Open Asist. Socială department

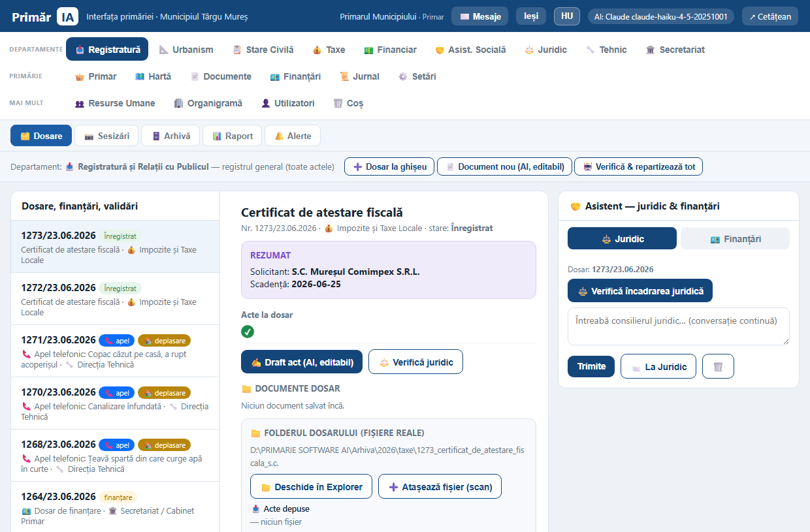(470, 50)
